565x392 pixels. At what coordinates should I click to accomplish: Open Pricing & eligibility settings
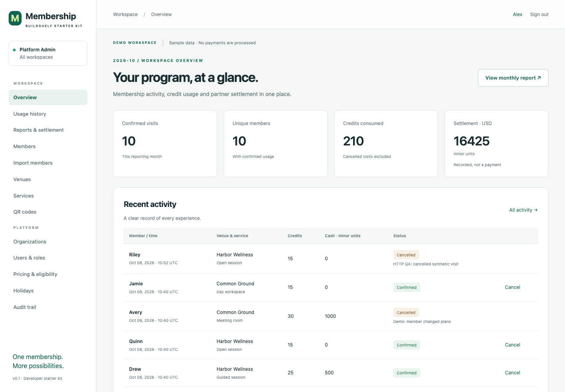click(48, 274)
